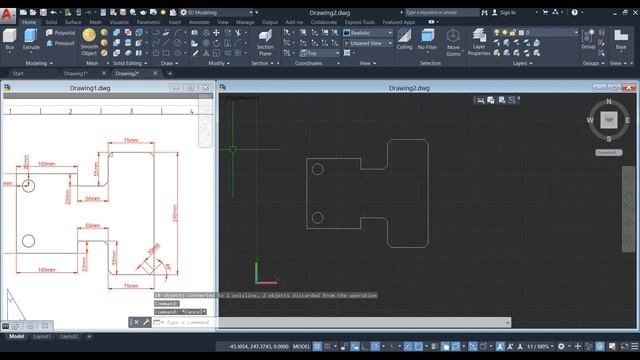
Task: Toggle the grid display in status bar
Action: (x=317, y=347)
